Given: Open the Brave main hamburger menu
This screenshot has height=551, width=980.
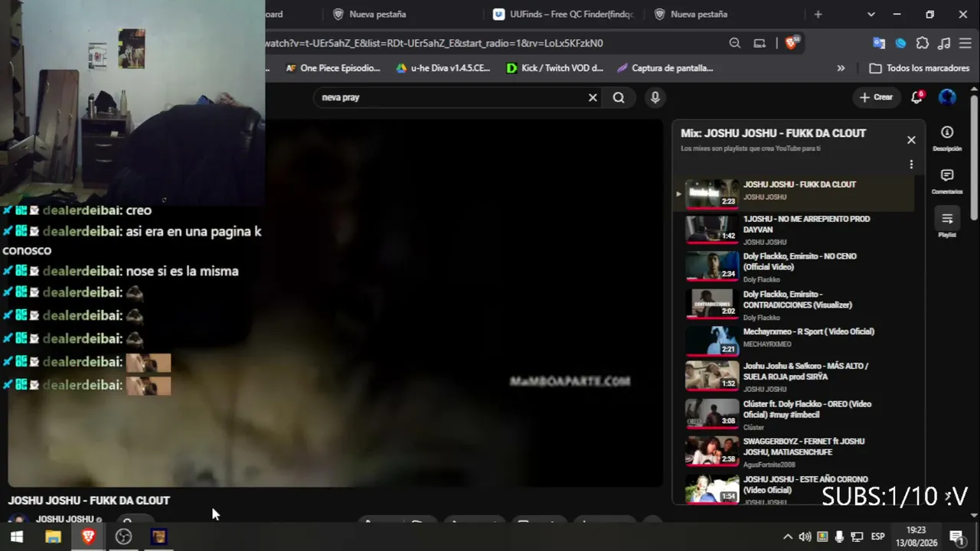Looking at the screenshot, I should tap(965, 43).
